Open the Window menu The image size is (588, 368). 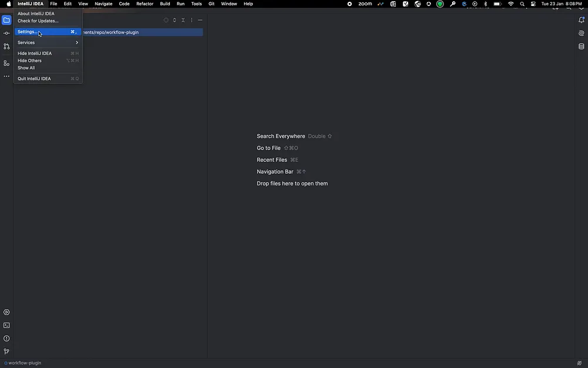click(x=229, y=4)
